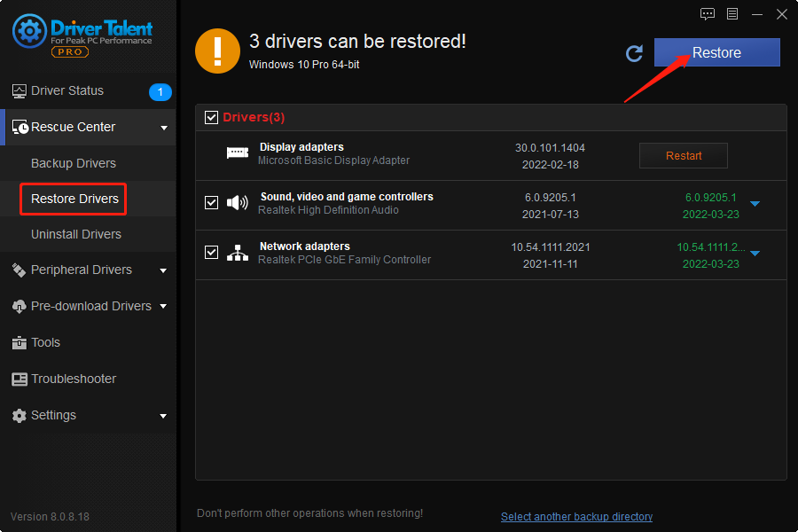Toggle the Drivers(3) select-all checkbox
This screenshot has width=798, height=532.
click(x=211, y=118)
